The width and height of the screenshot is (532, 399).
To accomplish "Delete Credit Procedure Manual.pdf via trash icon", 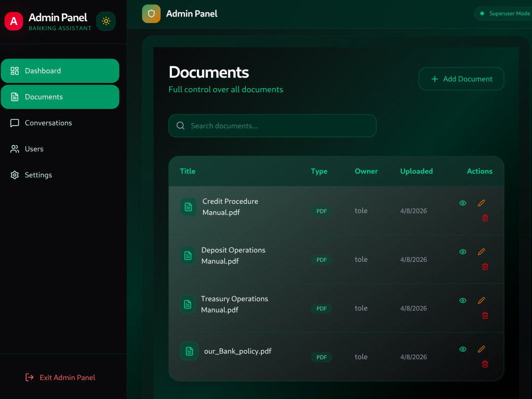I will [485, 218].
